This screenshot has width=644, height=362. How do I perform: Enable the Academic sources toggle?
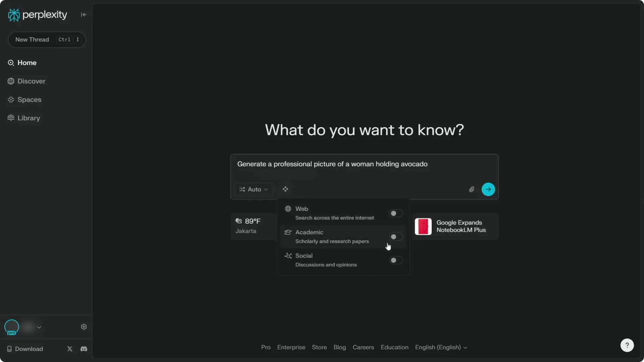point(395,237)
